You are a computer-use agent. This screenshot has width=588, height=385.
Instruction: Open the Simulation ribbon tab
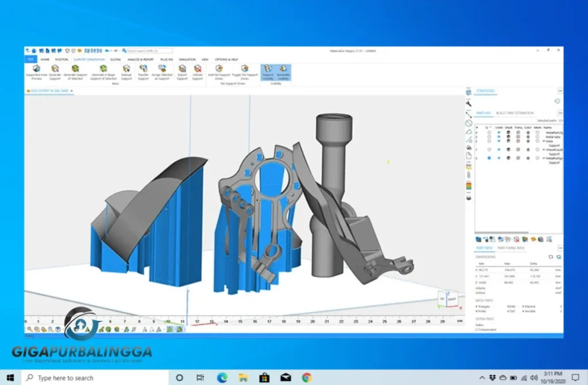185,59
